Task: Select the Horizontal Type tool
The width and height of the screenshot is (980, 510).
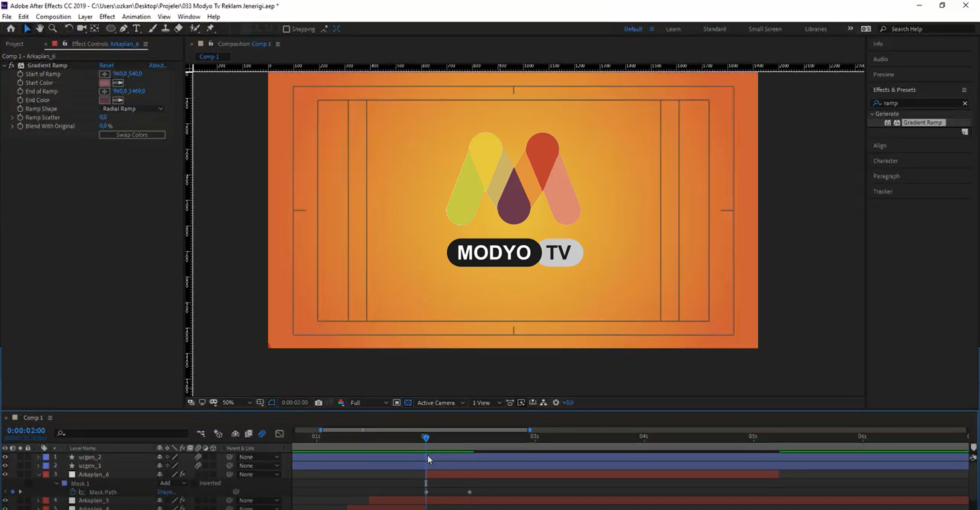Action: point(136,29)
